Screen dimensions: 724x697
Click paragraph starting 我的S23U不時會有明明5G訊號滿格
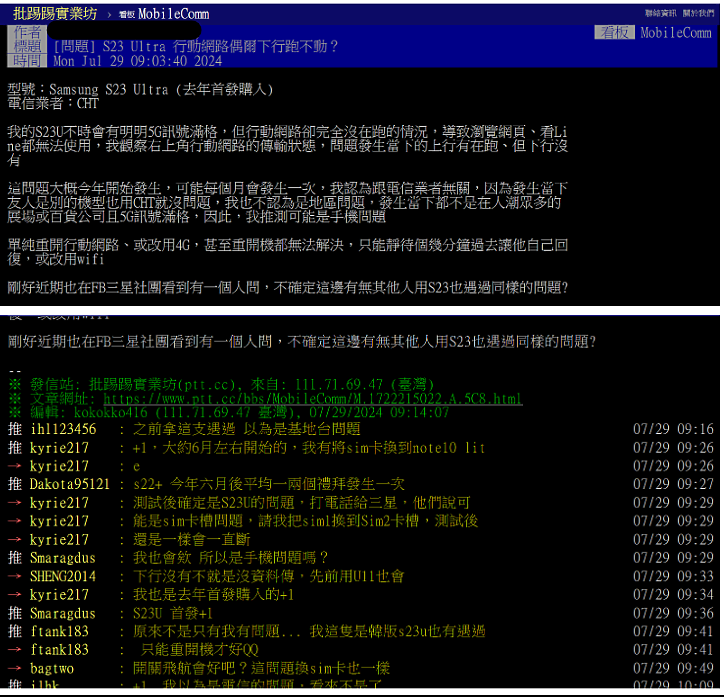point(287,145)
